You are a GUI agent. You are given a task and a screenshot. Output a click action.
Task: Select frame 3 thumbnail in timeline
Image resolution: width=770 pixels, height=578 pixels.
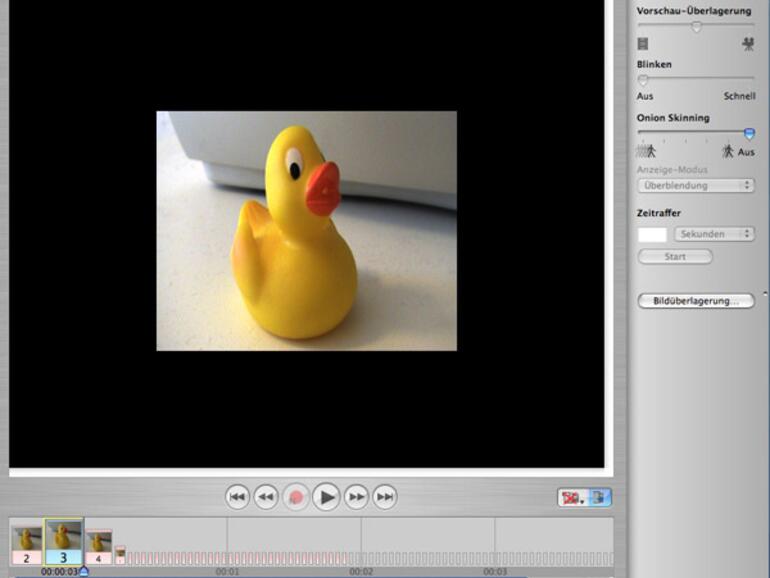[63, 542]
